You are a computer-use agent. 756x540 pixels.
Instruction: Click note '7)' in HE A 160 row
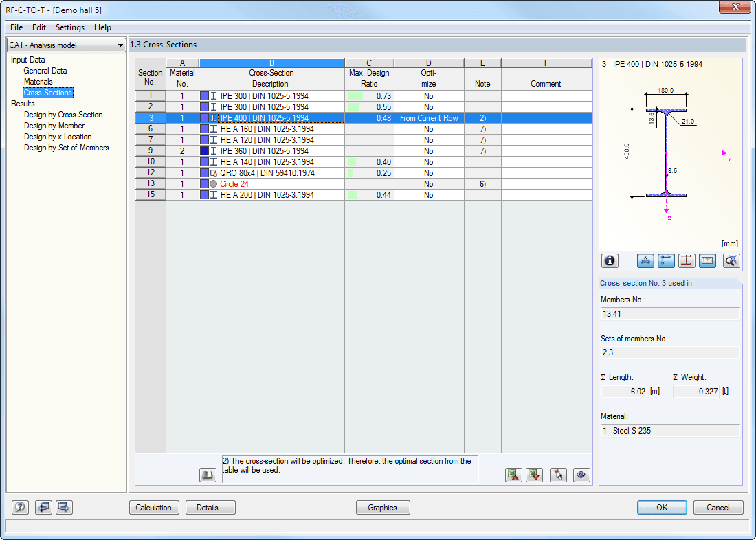click(x=482, y=129)
